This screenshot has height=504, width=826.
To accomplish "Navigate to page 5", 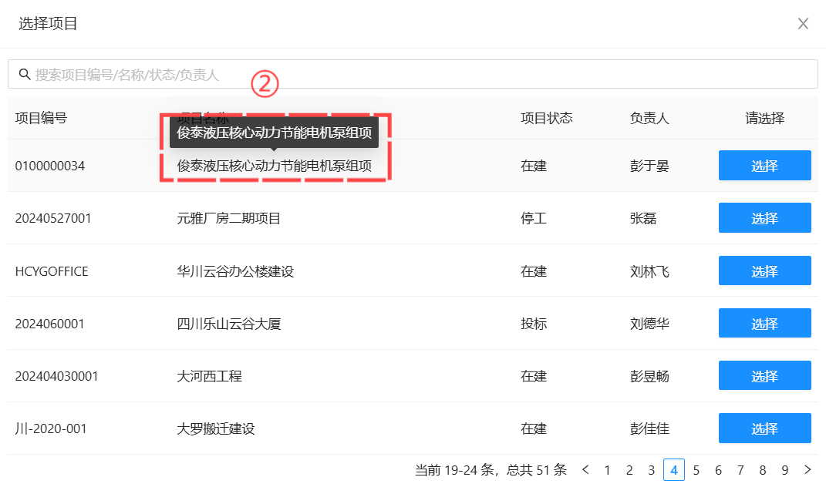I will (696, 470).
